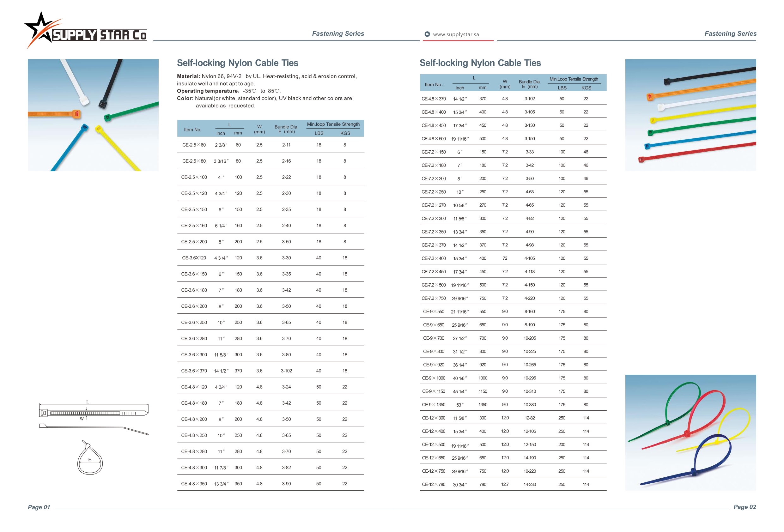The width and height of the screenshot is (784, 532).
Task: Click the looped tie E diameter diagram
Action: 90,457
